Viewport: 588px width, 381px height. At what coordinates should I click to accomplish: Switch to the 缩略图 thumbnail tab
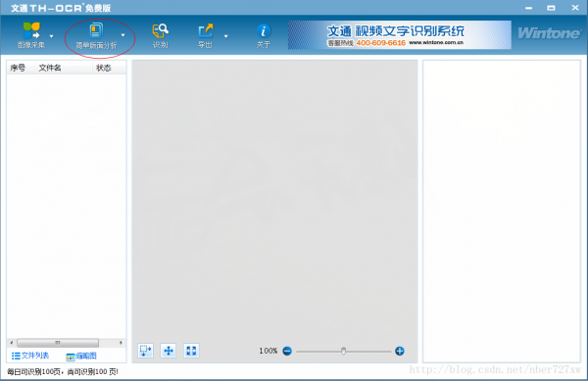[81, 357]
